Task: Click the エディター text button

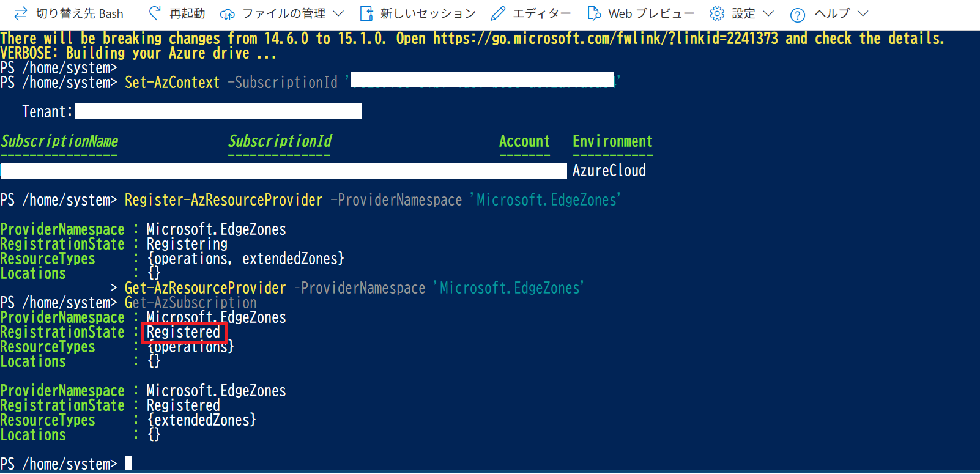Action: [x=541, y=13]
